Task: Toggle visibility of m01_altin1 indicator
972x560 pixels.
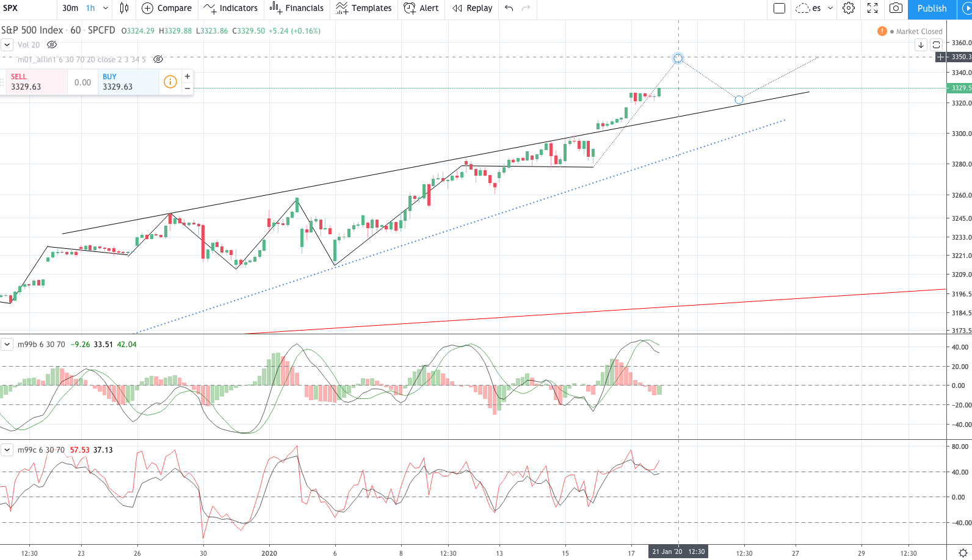Action: pos(158,59)
